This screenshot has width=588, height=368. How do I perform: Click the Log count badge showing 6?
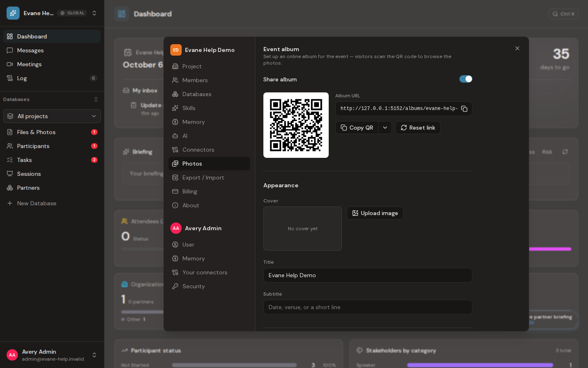tap(94, 78)
